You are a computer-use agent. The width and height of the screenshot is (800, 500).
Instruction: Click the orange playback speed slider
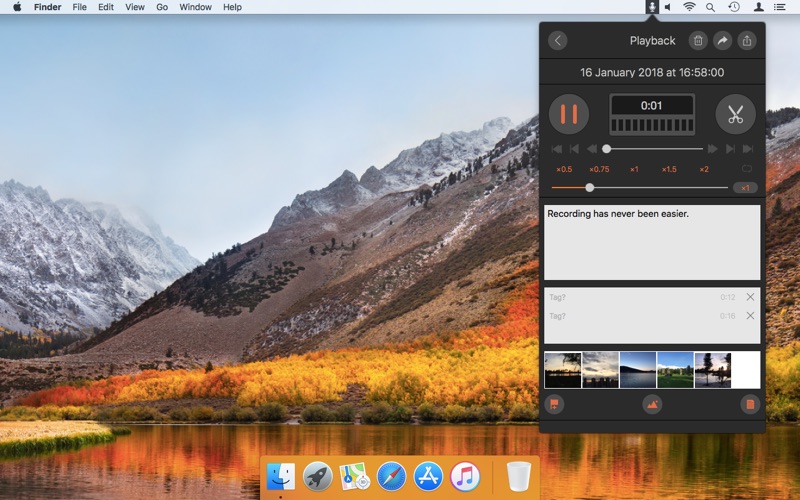click(x=640, y=188)
